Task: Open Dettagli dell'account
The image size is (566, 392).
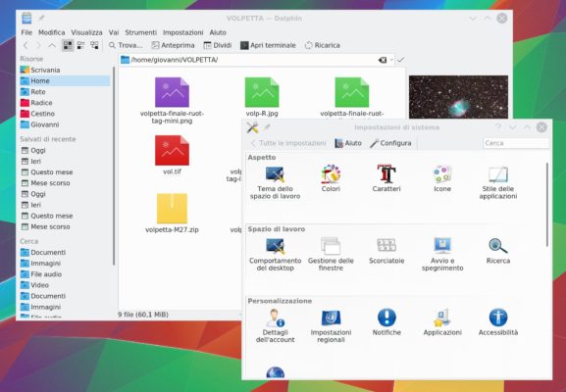Action: click(275, 326)
